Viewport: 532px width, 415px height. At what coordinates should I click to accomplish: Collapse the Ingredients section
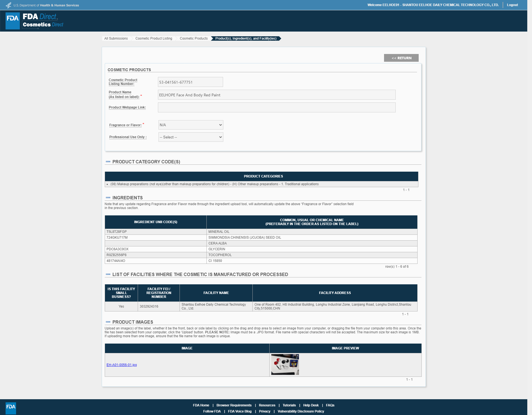[108, 197]
